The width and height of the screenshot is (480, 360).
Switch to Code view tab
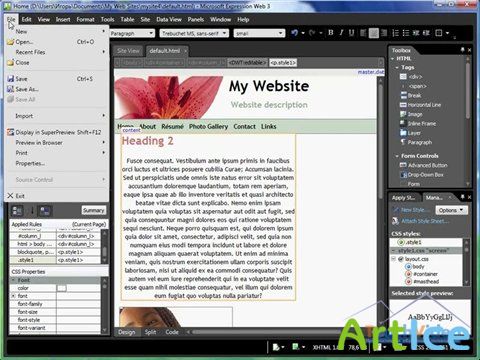[x=172, y=332]
